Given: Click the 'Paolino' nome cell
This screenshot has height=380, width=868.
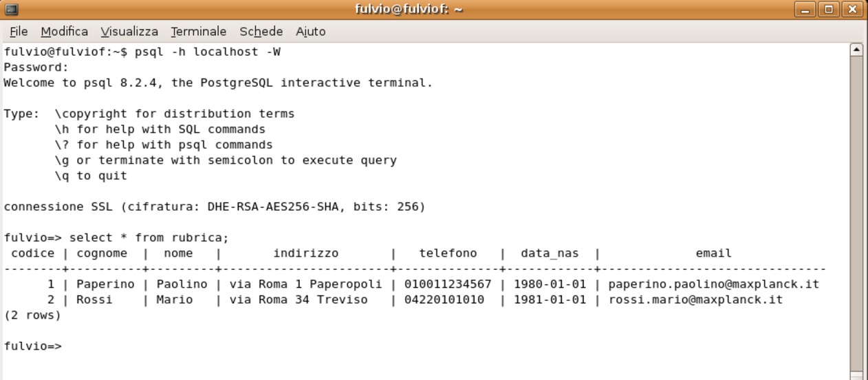Looking at the screenshot, I should pos(182,284).
